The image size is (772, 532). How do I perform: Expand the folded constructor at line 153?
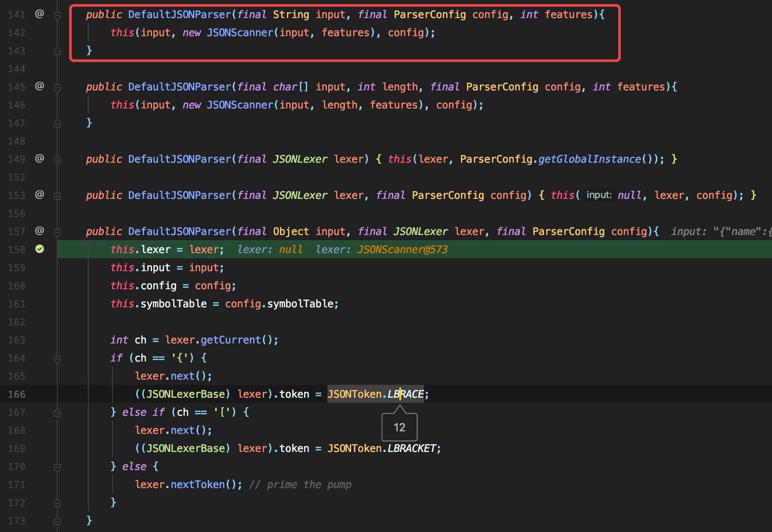click(57, 196)
